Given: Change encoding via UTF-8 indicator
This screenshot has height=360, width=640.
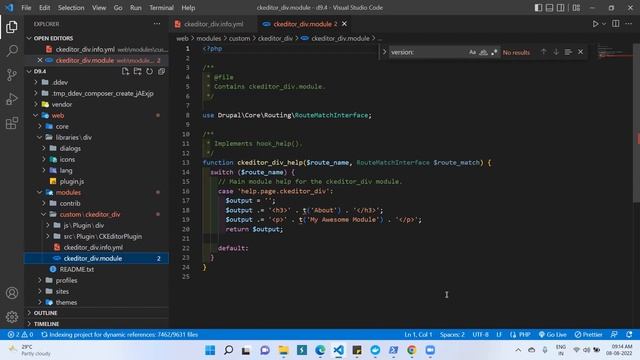Looking at the screenshot, I should point(480,335).
